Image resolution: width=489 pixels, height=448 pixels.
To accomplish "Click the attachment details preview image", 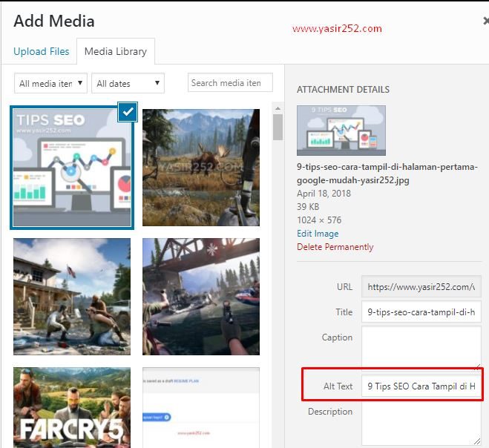I will point(341,131).
